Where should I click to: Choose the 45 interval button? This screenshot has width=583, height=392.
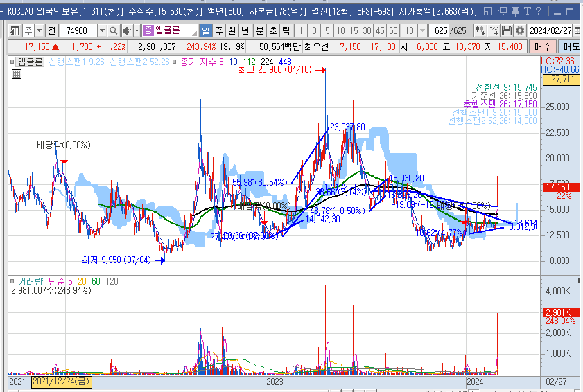380,30
